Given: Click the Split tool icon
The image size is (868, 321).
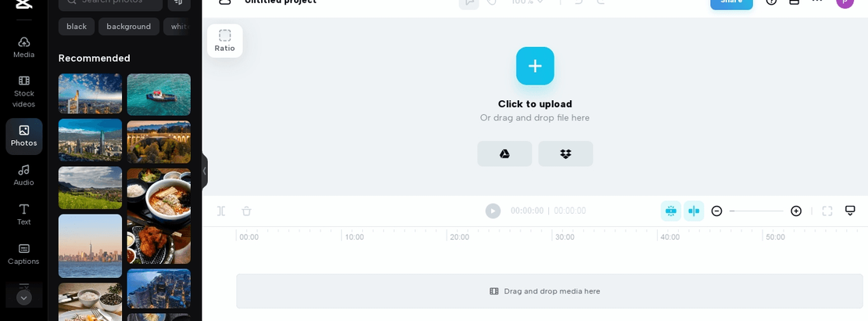Looking at the screenshot, I should (x=221, y=211).
